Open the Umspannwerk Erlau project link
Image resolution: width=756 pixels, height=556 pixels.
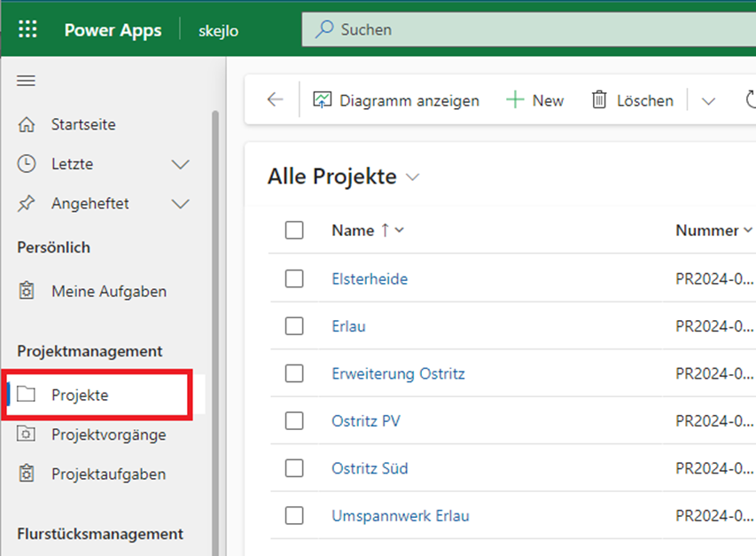click(400, 515)
